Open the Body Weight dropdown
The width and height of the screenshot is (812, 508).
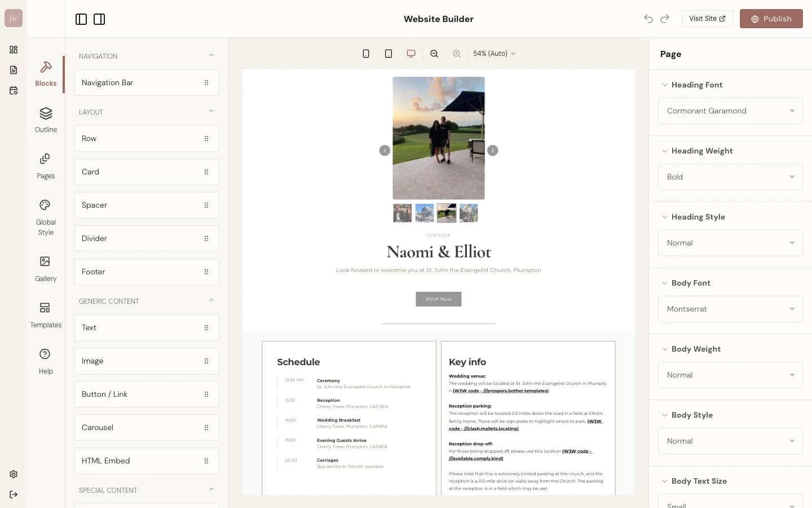(730, 375)
